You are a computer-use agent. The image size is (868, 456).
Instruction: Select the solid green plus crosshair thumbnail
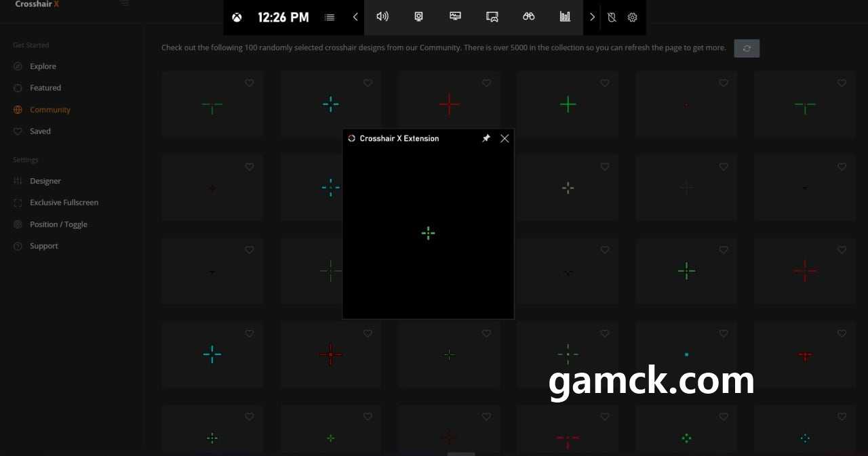pos(568,104)
